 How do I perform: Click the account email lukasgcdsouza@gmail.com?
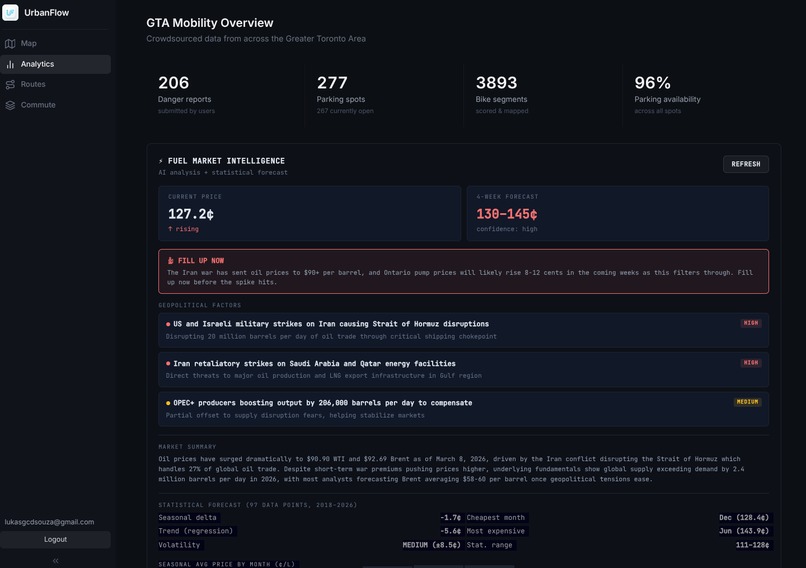(49, 522)
